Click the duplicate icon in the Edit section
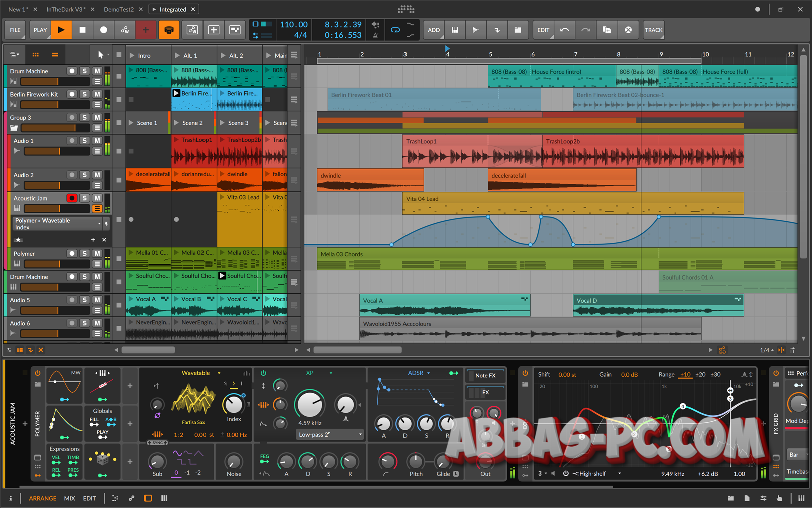This screenshot has width=812, height=508. (606, 30)
